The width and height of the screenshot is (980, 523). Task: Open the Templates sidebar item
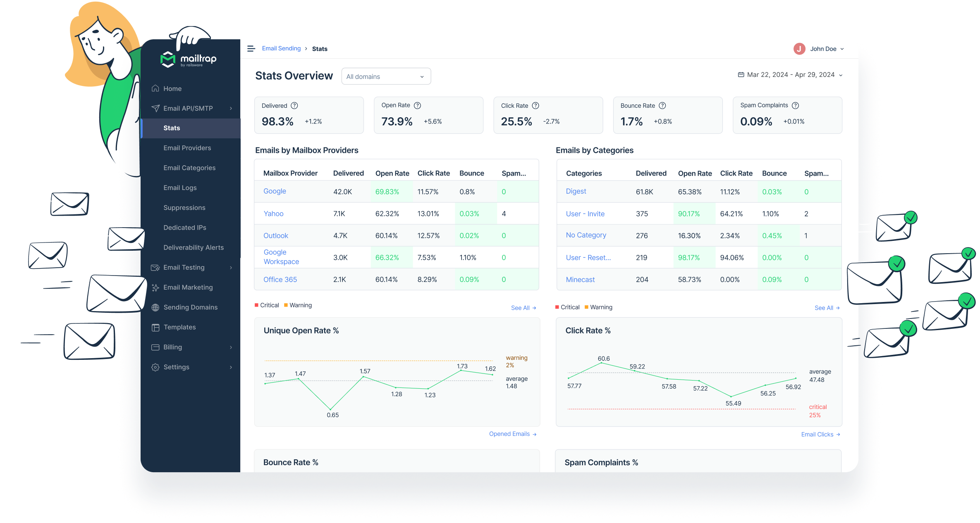click(x=179, y=327)
